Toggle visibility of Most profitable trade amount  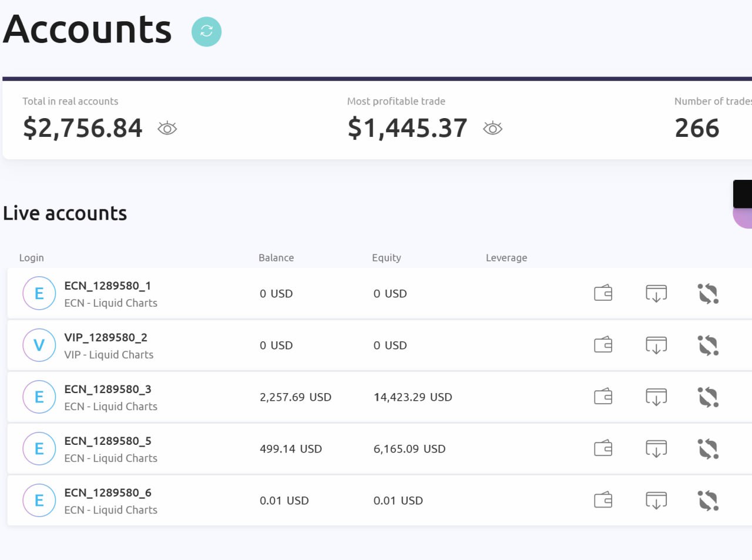point(492,128)
